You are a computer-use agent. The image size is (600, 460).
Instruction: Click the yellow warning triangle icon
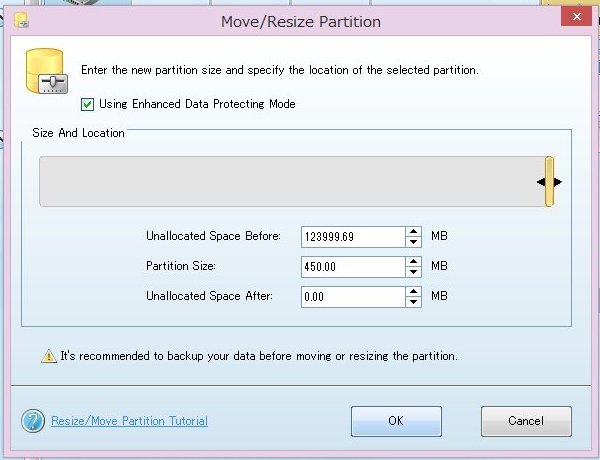49,356
